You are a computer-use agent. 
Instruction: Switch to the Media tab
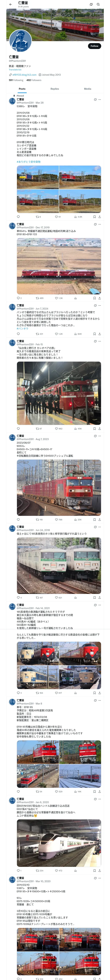[88, 89]
